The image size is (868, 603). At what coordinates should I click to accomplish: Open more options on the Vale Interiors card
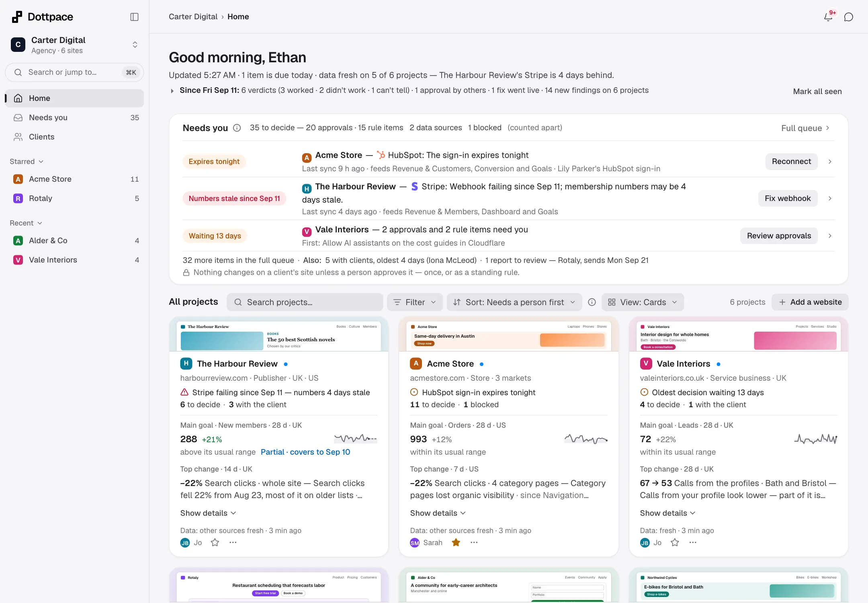tap(693, 542)
